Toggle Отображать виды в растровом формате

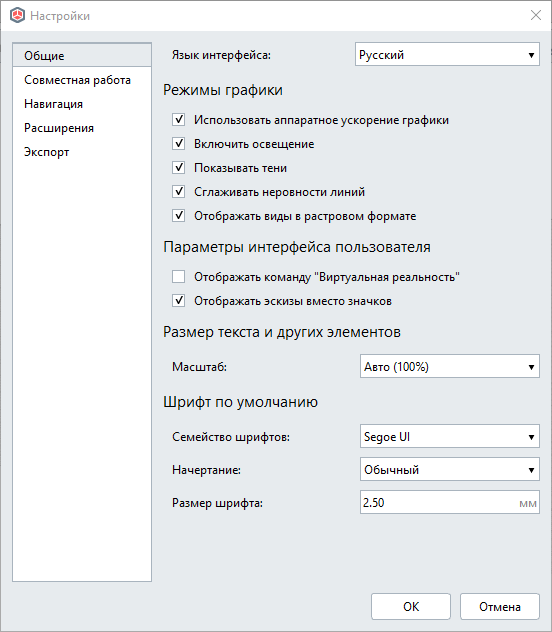(x=178, y=216)
